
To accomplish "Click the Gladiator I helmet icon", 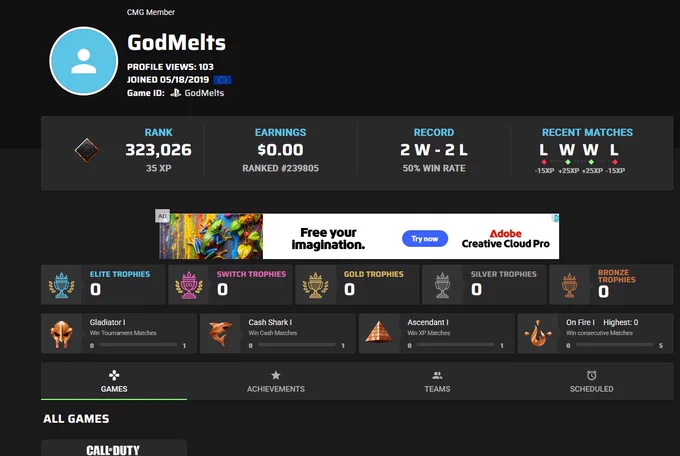I will click(62, 334).
